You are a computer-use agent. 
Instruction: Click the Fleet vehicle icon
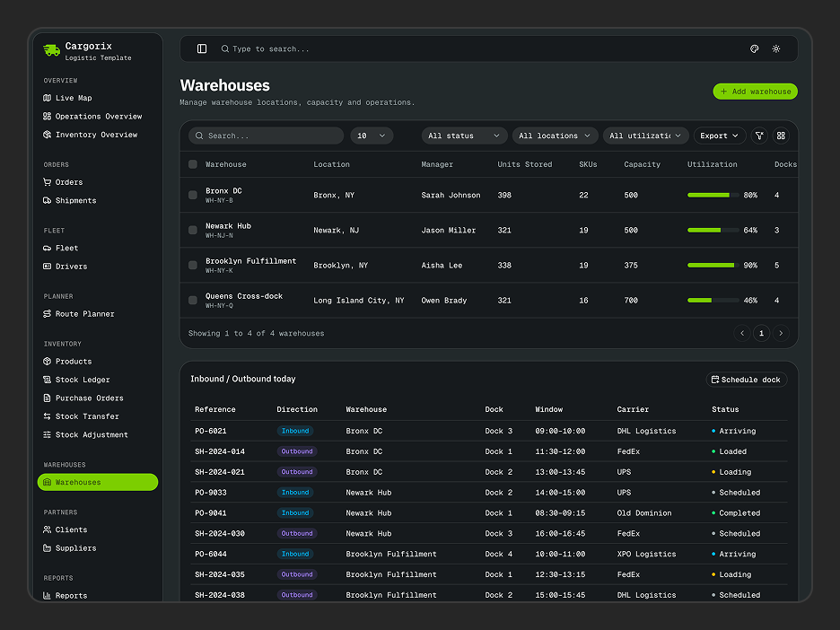48,248
